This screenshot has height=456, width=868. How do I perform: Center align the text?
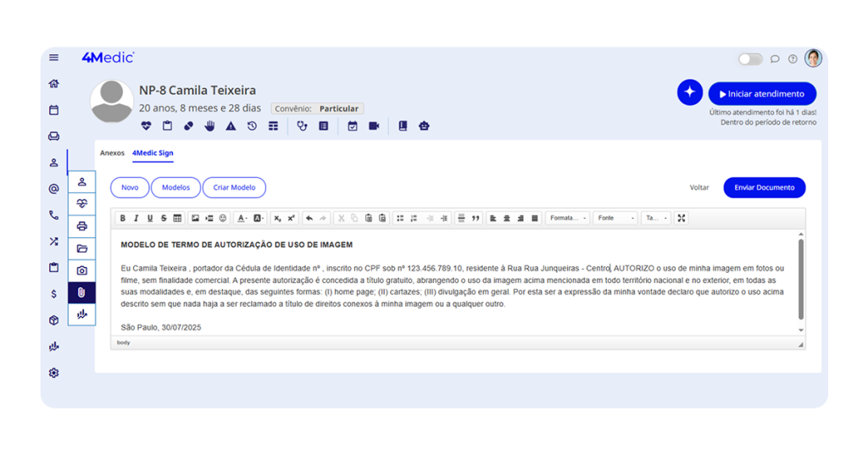(x=507, y=218)
